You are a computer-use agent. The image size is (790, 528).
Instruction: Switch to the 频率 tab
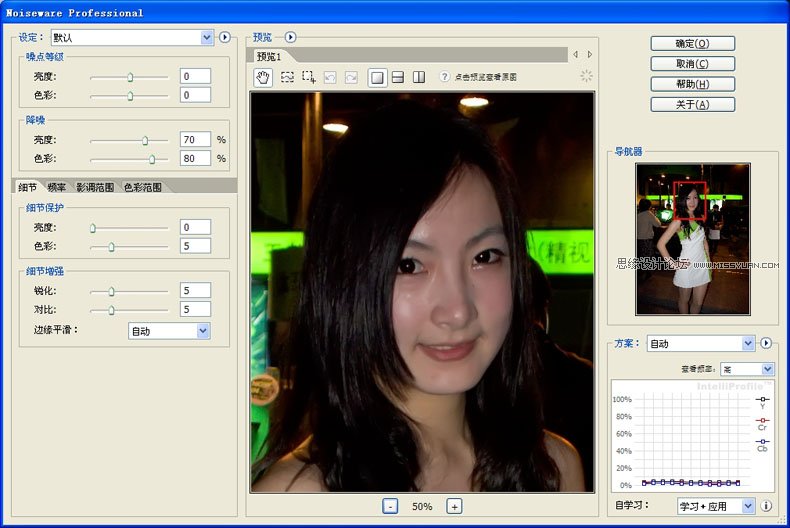57,187
